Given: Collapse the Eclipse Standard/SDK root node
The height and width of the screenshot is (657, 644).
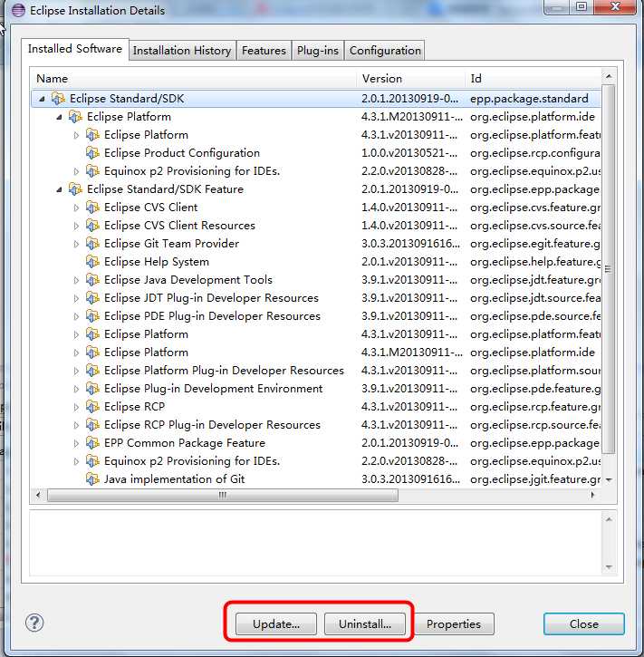Looking at the screenshot, I should [x=42, y=99].
